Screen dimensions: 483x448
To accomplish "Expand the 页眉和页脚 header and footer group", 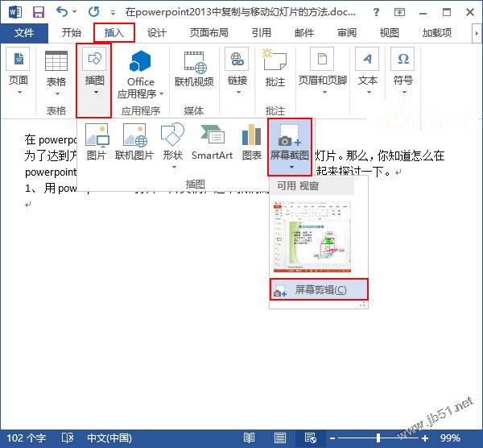I will pos(323,72).
